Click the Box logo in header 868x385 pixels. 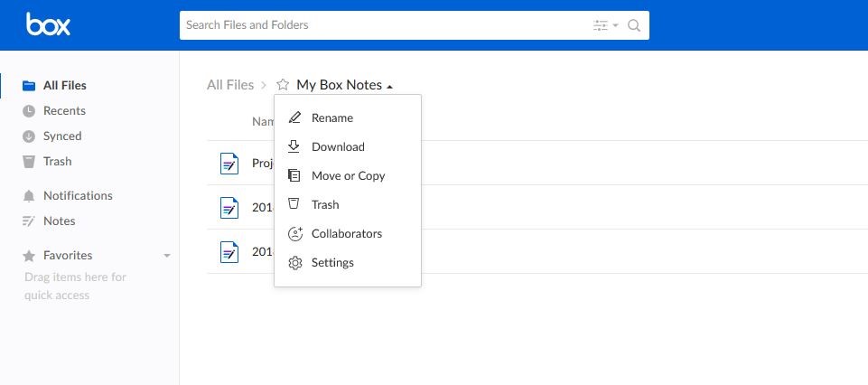(x=48, y=24)
